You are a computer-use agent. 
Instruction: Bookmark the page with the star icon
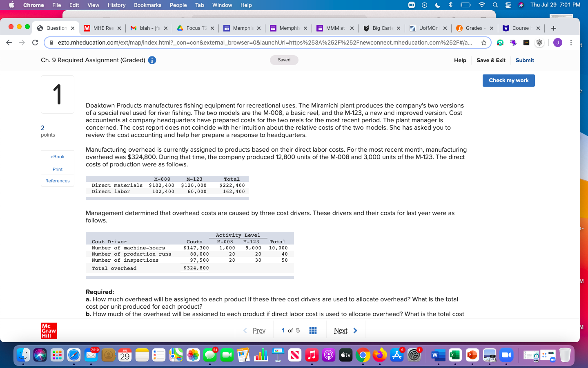pyautogui.click(x=484, y=42)
